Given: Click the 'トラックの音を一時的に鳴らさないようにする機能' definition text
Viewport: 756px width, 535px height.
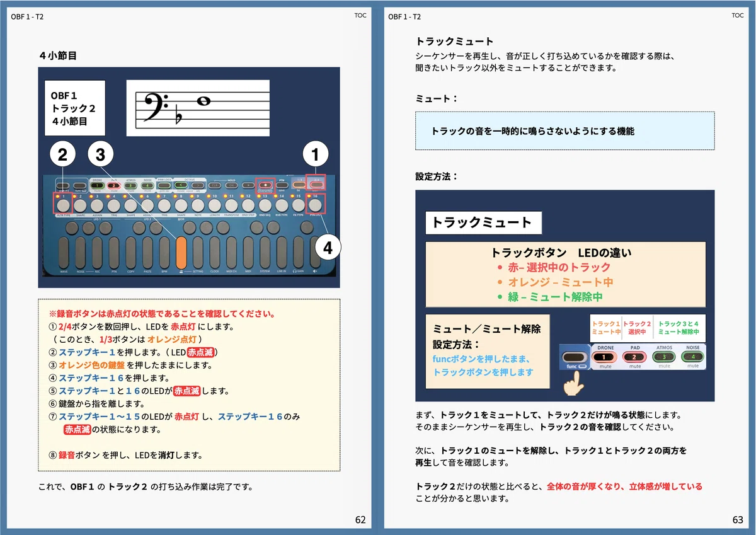Looking at the screenshot, I should 532,131.
